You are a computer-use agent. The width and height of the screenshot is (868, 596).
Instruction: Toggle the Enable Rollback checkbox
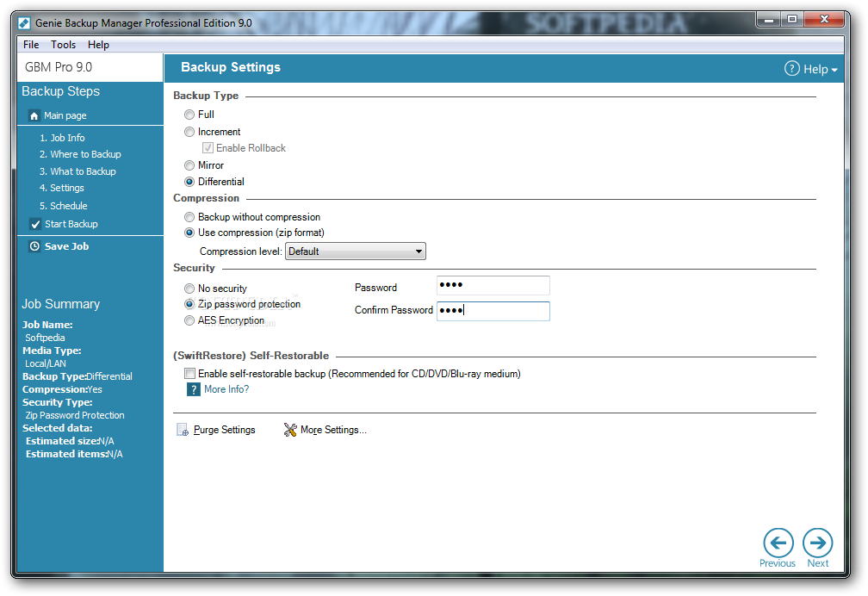tap(208, 148)
